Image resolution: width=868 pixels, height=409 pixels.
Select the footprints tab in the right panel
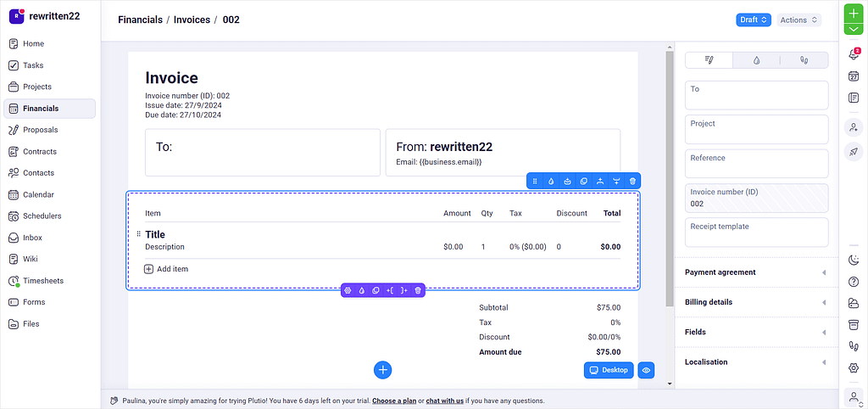804,60
